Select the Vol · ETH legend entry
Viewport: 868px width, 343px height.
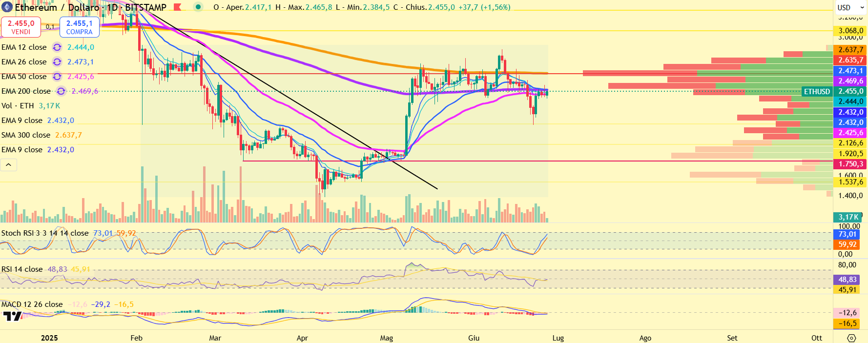click(18, 106)
